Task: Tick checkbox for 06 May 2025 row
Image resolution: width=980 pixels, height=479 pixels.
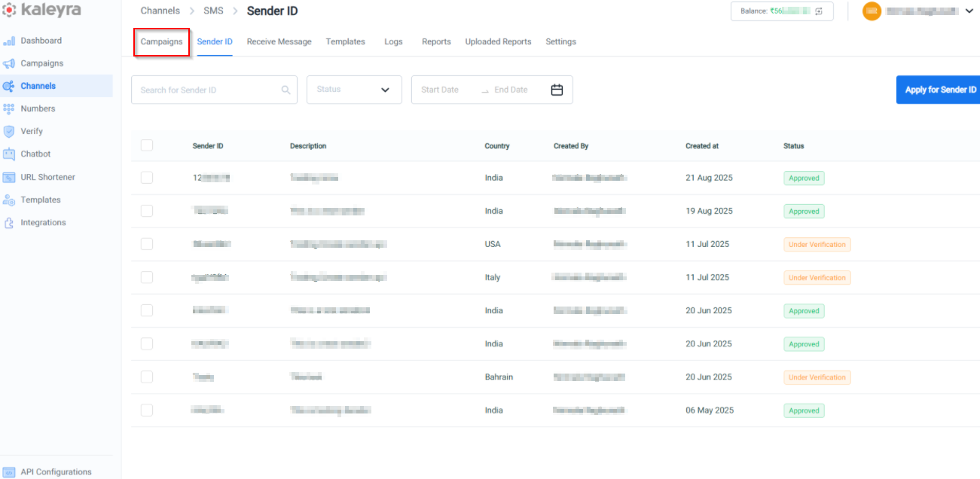Action: [147, 410]
